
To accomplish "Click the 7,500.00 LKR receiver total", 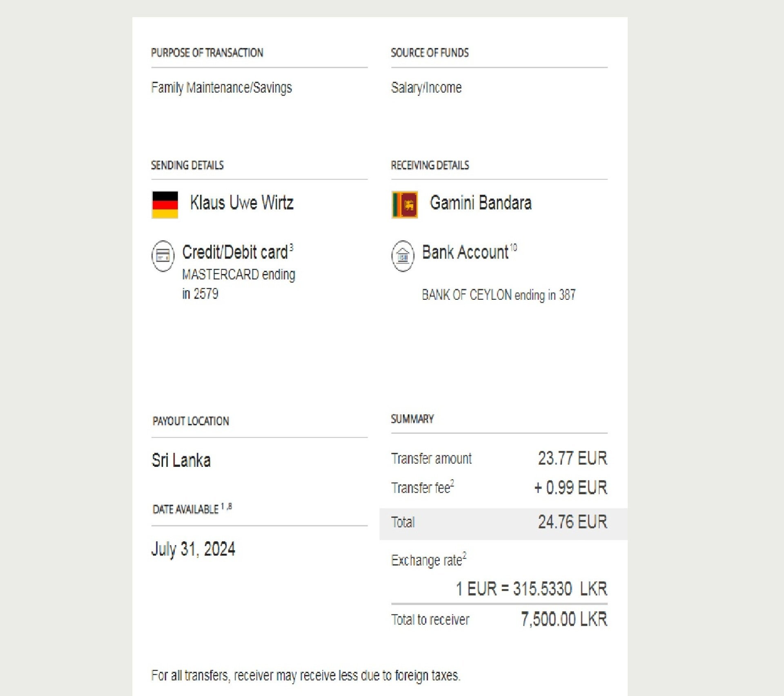I will [564, 619].
